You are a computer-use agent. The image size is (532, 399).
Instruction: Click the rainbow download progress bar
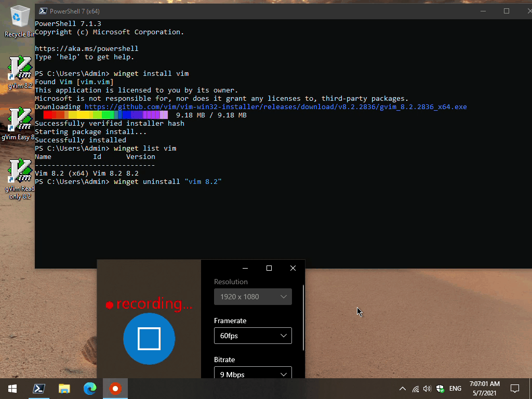pyautogui.click(x=105, y=115)
